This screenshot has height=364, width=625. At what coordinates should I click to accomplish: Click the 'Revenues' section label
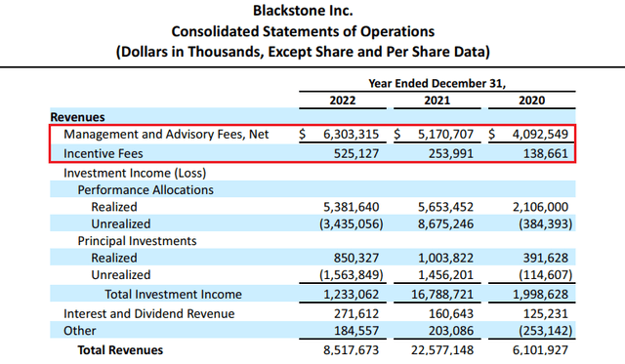click(x=77, y=117)
